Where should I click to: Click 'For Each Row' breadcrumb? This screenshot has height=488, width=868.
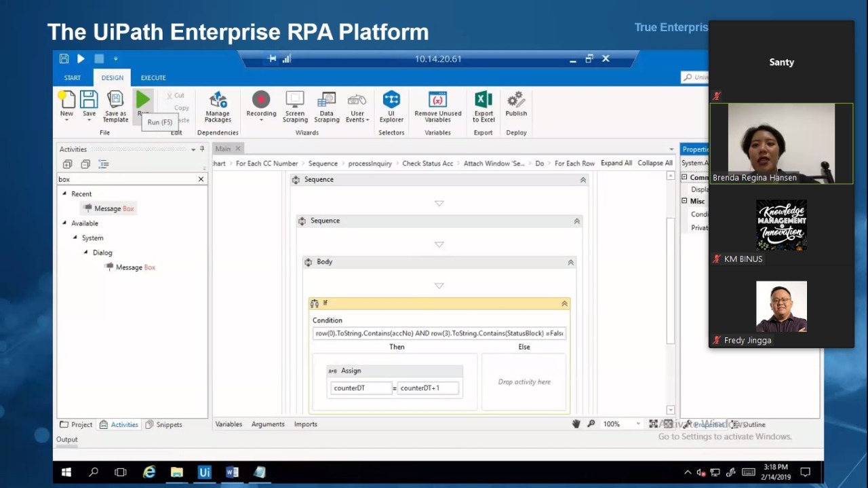click(x=574, y=164)
